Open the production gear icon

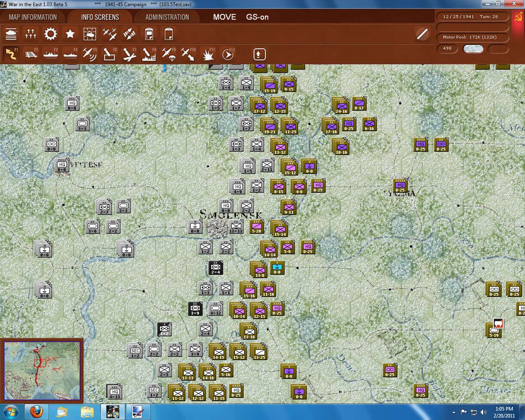tap(50, 34)
